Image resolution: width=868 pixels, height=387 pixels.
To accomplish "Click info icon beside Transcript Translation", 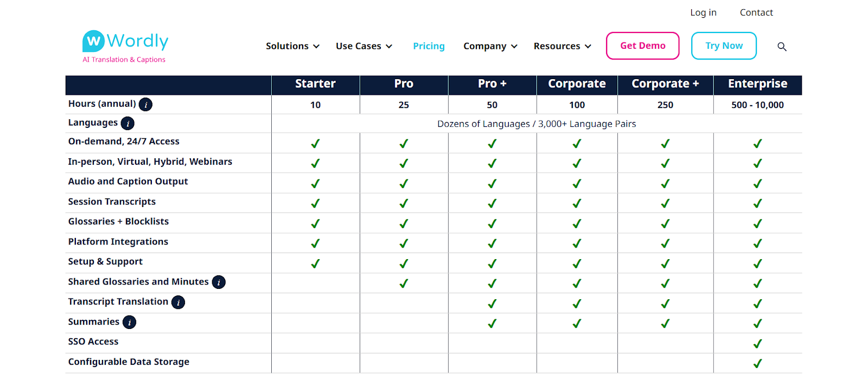I will (x=178, y=302).
